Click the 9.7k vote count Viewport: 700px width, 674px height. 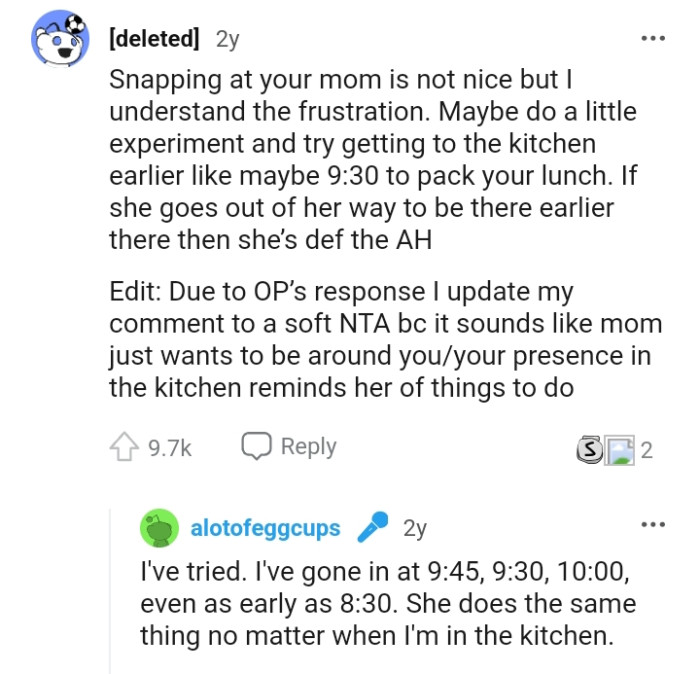(x=169, y=448)
